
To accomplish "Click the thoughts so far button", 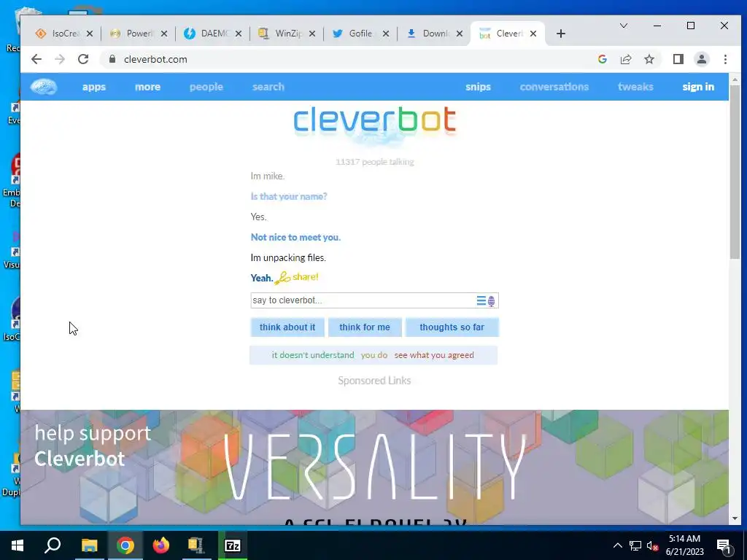I will tap(452, 327).
